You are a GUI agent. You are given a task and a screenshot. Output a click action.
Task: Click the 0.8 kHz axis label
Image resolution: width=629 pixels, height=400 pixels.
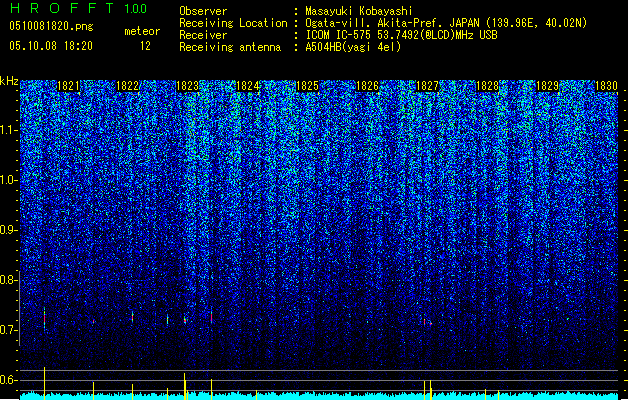[x=8, y=280]
